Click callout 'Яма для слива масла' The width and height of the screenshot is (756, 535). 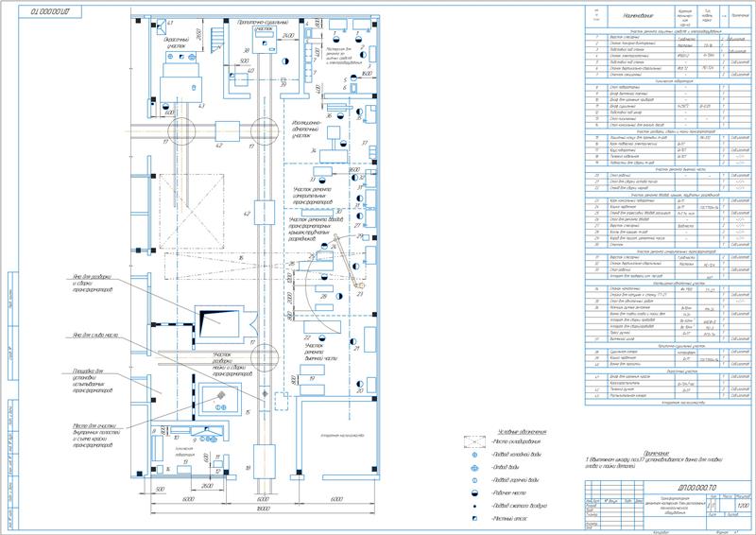(95, 335)
